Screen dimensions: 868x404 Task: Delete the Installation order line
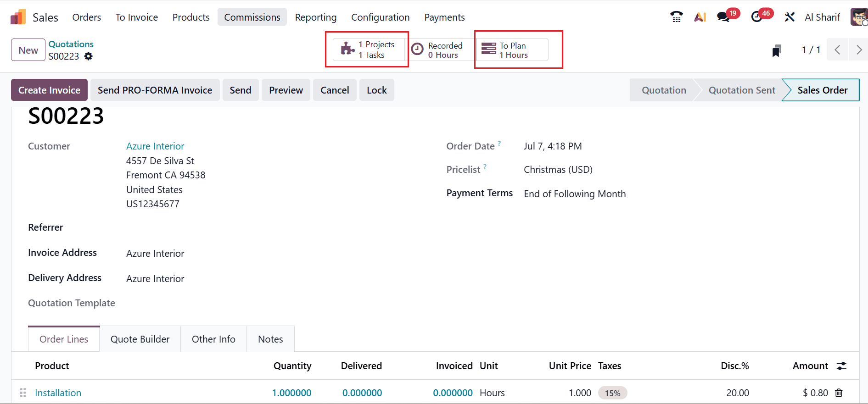[839, 393]
